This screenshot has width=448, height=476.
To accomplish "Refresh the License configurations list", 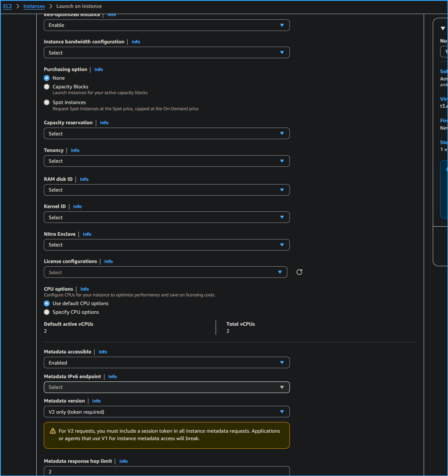I will tap(299, 272).
